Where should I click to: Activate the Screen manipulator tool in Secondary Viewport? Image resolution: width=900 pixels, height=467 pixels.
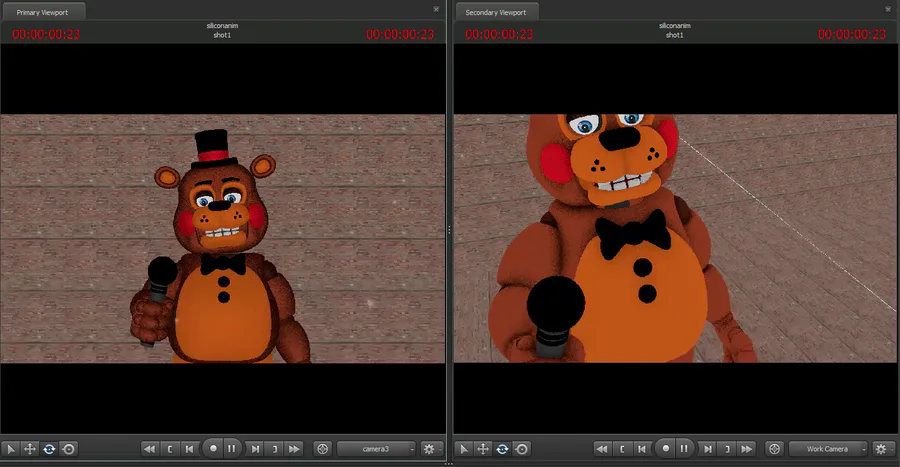click(521, 449)
